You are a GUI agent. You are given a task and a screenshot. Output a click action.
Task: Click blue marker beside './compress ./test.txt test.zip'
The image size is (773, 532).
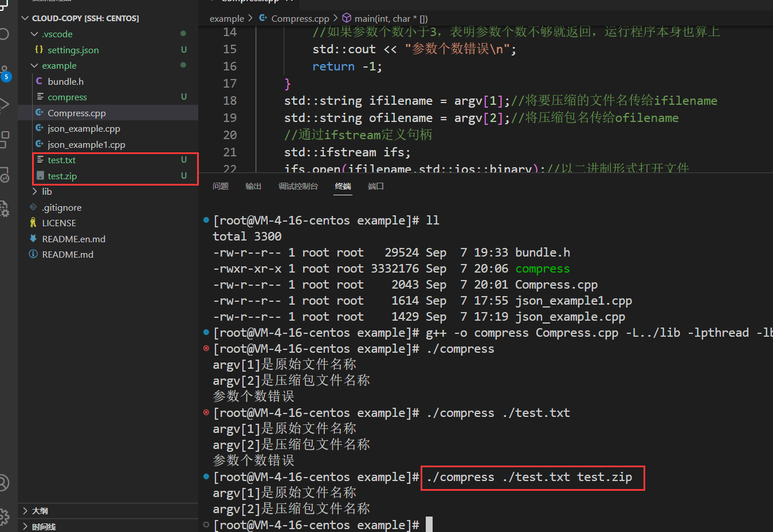click(x=206, y=476)
